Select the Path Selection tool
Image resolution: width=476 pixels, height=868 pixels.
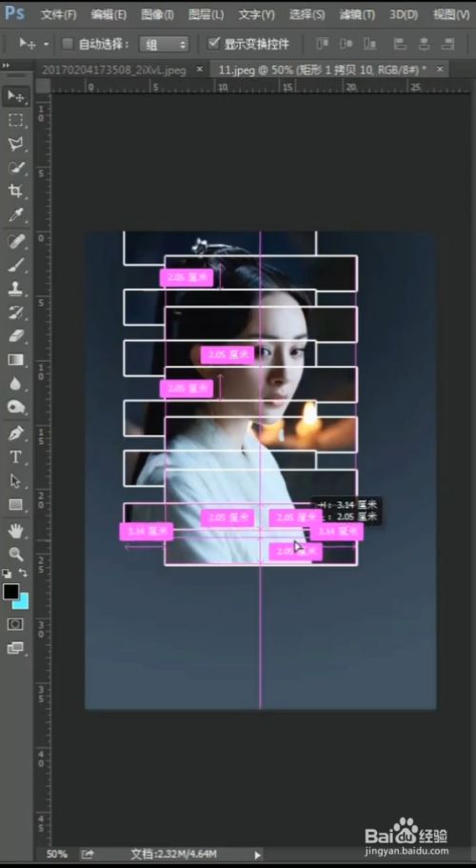pyautogui.click(x=15, y=481)
